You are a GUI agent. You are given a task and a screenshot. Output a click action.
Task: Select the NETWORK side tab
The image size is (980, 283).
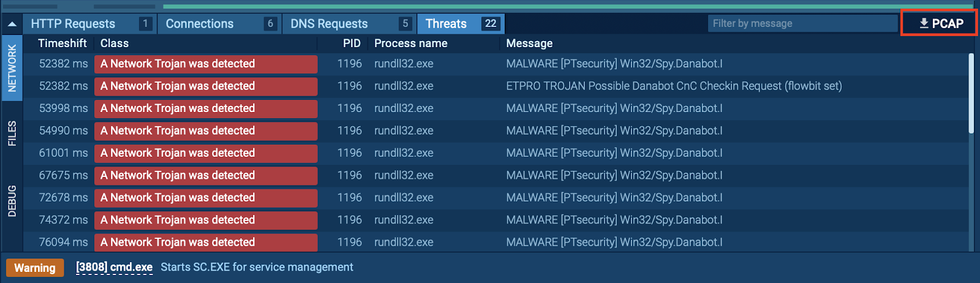(x=12, y=68)
